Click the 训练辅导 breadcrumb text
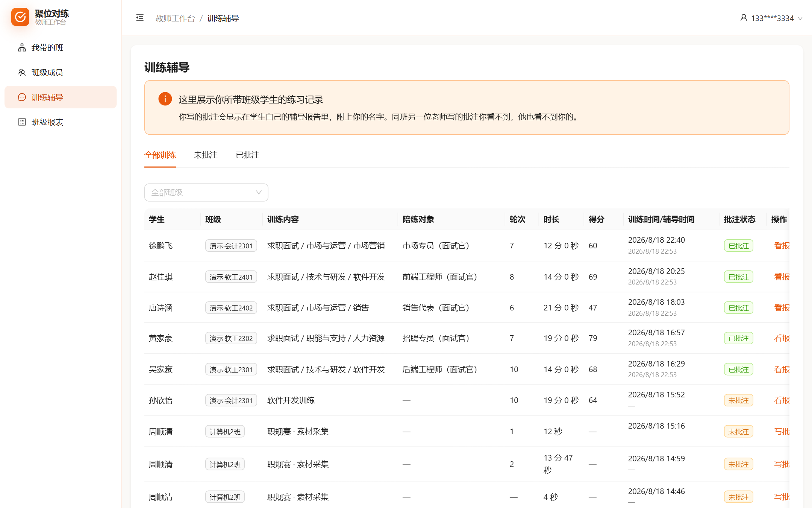Viewport: 812px width, 508px height. [223, 18]
